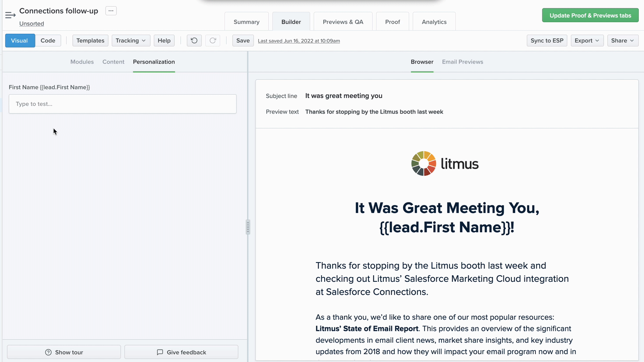Switch to Email Previews tab
Viewport: 644px width, 362px height.
(463, 62)
